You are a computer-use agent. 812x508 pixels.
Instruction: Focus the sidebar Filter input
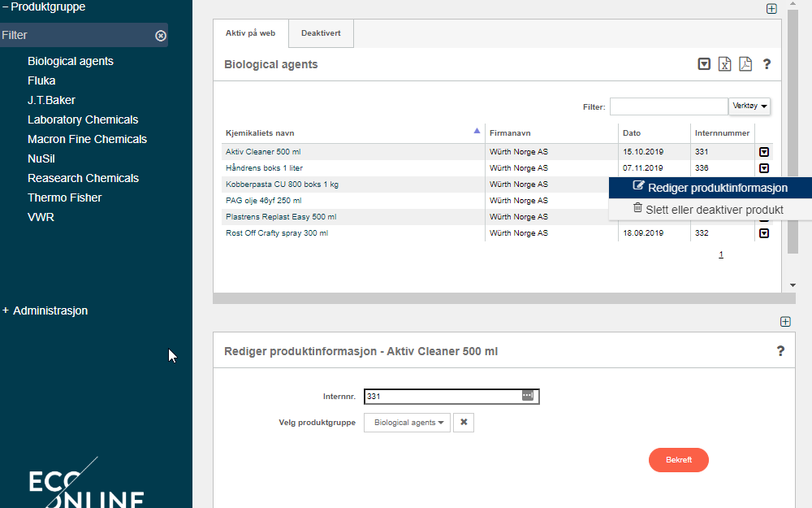point(78,35)
